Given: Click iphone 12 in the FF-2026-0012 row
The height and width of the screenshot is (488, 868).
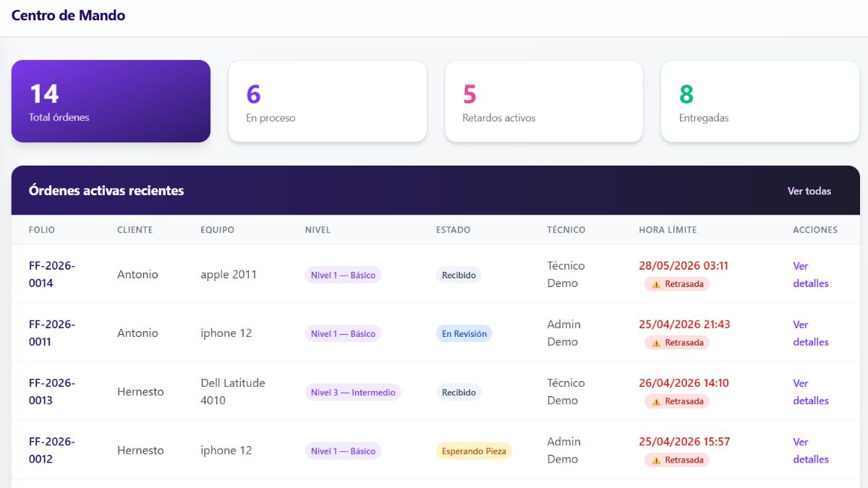Looking at the screenshot, I should point(226,450).
